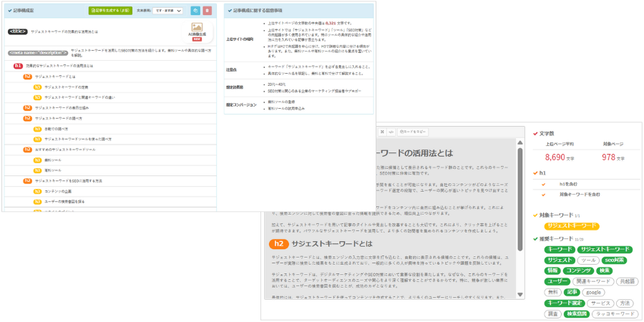This screenshot has width=644, height=322.
Task: Click the editor scrollbar up arrow
Action: point(520,142)
